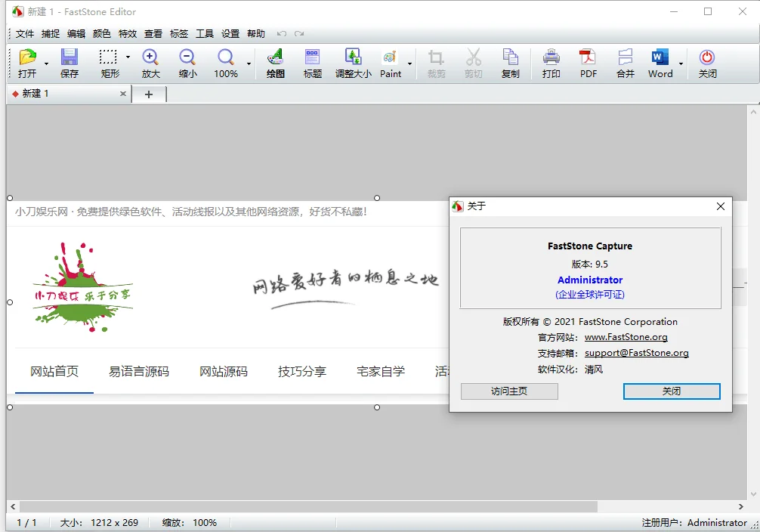Create a new tab with the plus button
The width and height of the screenshot is (760, 532).
click(x=149, y=94)
